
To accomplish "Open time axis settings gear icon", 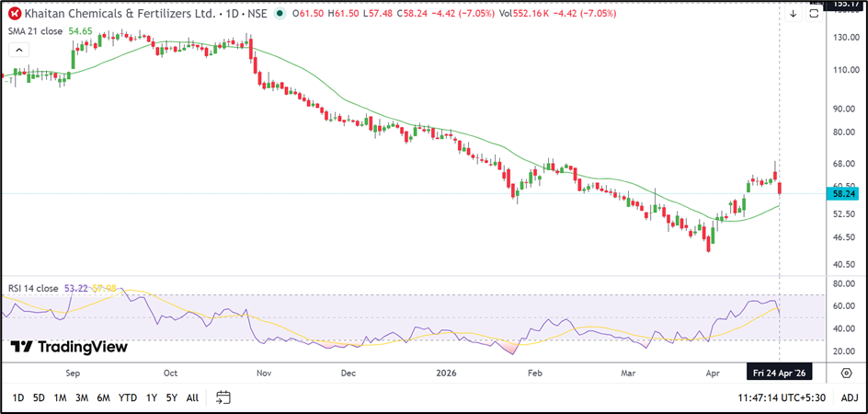I will click(x=846, y=373).
